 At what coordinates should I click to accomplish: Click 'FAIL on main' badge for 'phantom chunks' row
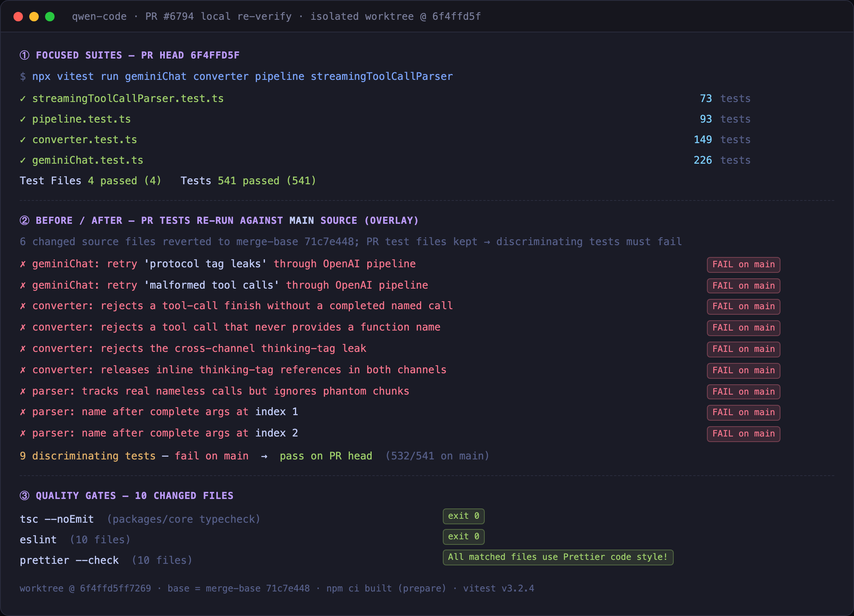[x=743, y=392]
